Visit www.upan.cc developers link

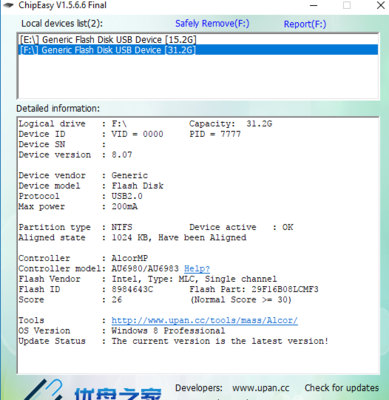click(x=261, y=388)
